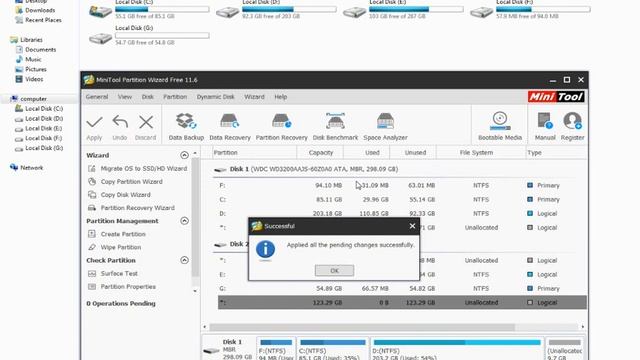Screen dimensions: 640x360
Task: Select Disk 1 header row
Action: 395,169
